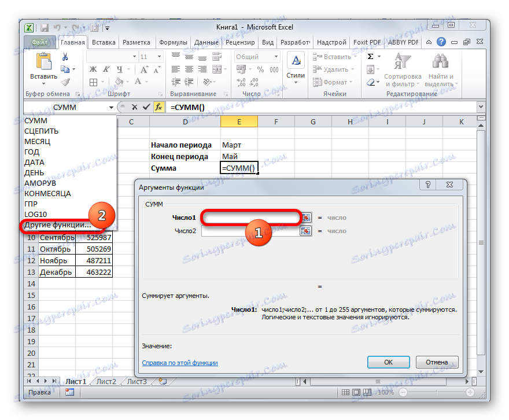
Task: Click the wrap text icon
Action: [217, 57]
